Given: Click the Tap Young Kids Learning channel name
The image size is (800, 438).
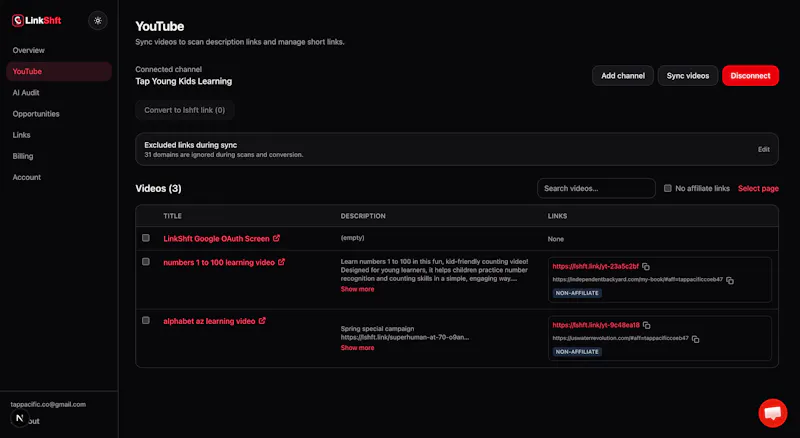Looking at the screenshot, I should click(184, 81).
